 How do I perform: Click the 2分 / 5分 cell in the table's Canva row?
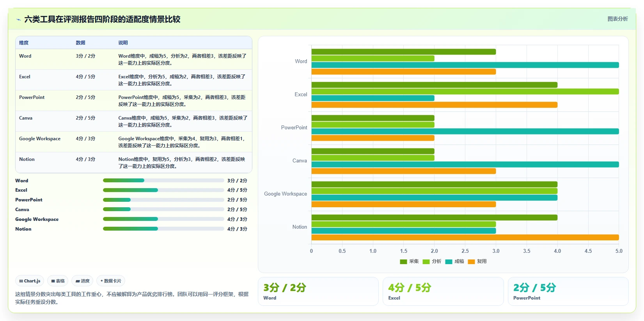pyautogui.click(x=85, y=118)
